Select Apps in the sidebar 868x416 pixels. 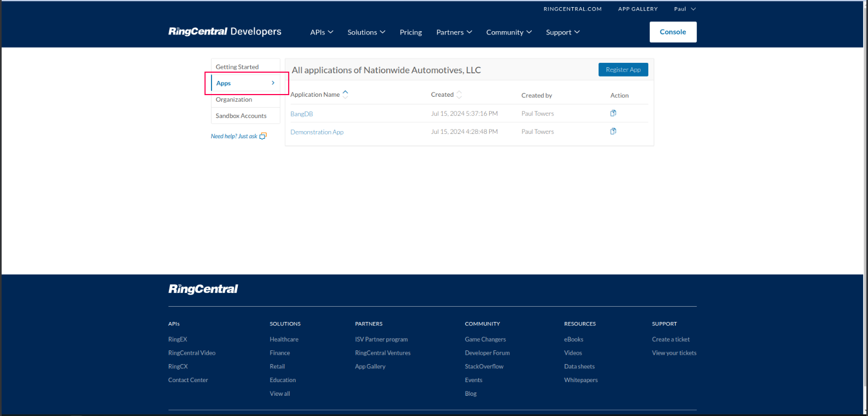pyautogui.click(x=245, y=83)
